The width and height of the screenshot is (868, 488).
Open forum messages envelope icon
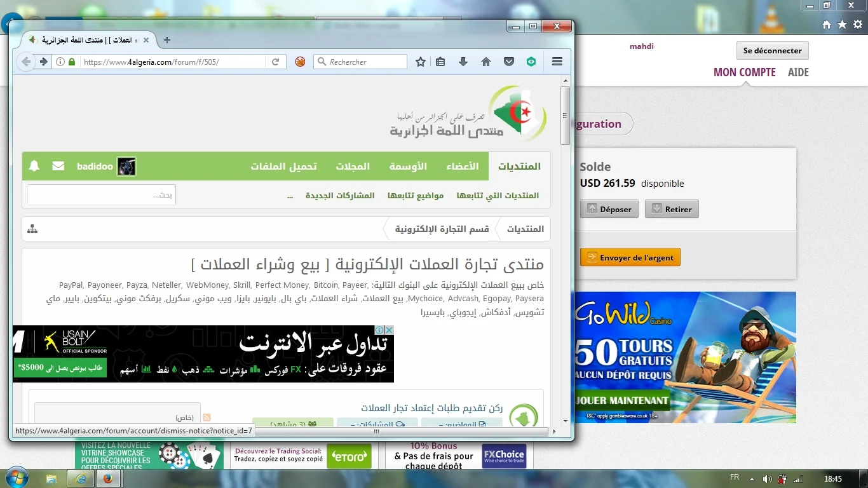coord(58,166)
